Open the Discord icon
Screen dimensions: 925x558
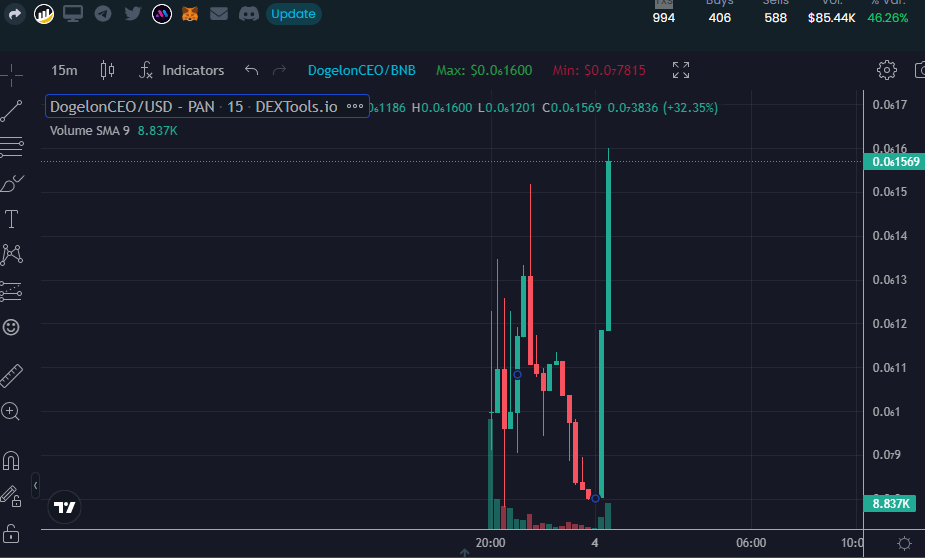248,14
